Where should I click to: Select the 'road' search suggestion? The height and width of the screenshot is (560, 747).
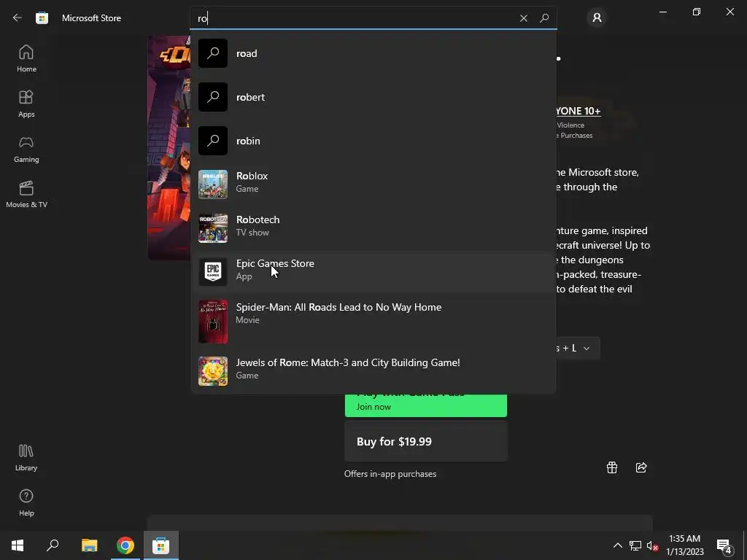[373, 53]
